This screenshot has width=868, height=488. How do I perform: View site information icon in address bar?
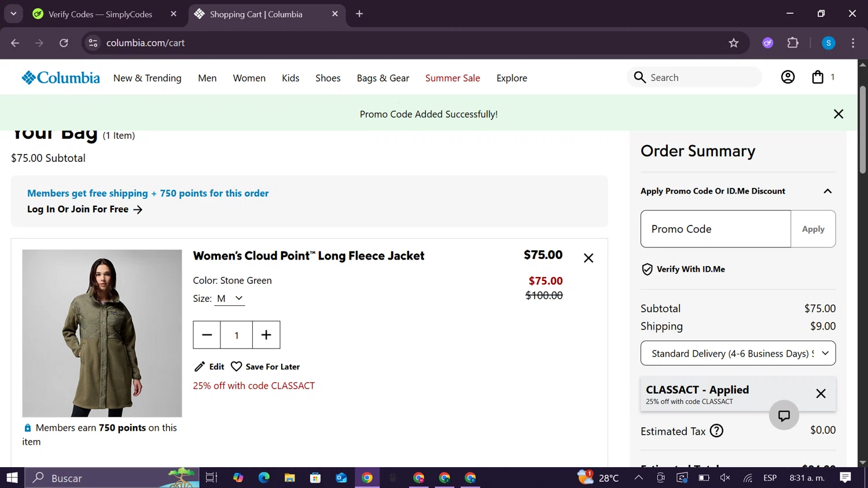93,43
